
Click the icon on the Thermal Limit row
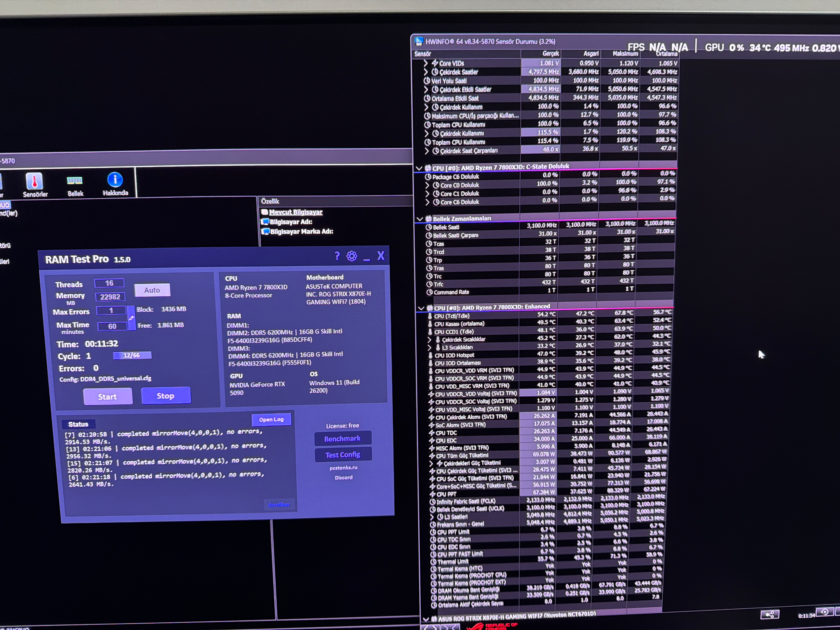[x=433, y=562]
